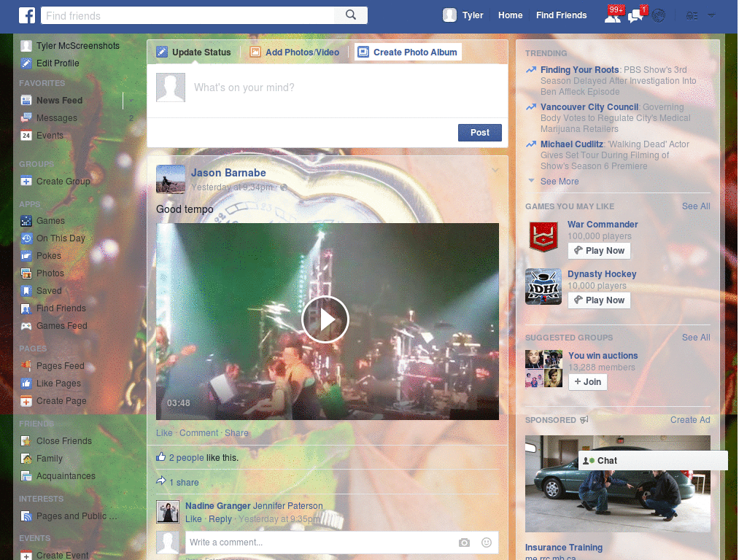
Task: Click the News Feed sidebar icon
Action: point(26,100)
